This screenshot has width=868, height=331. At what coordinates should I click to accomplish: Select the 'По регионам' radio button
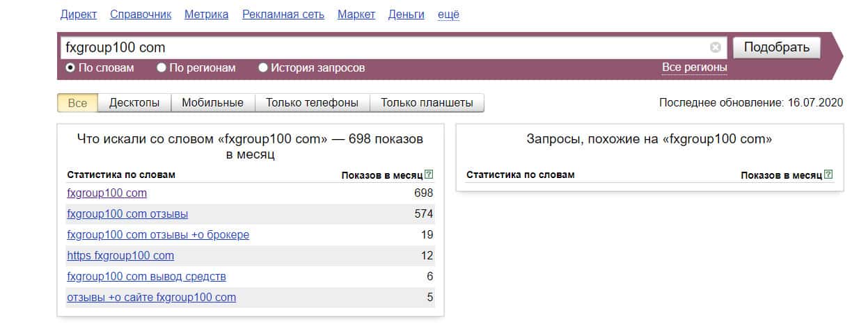(161, 68)
